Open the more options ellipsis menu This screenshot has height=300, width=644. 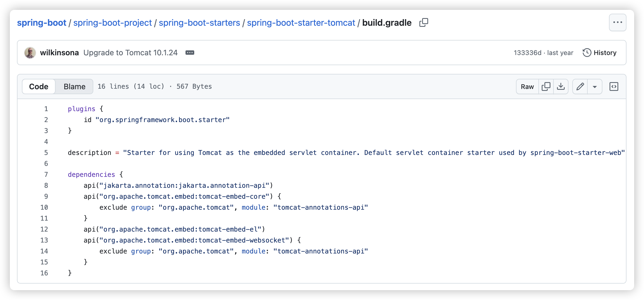point(617,22)
